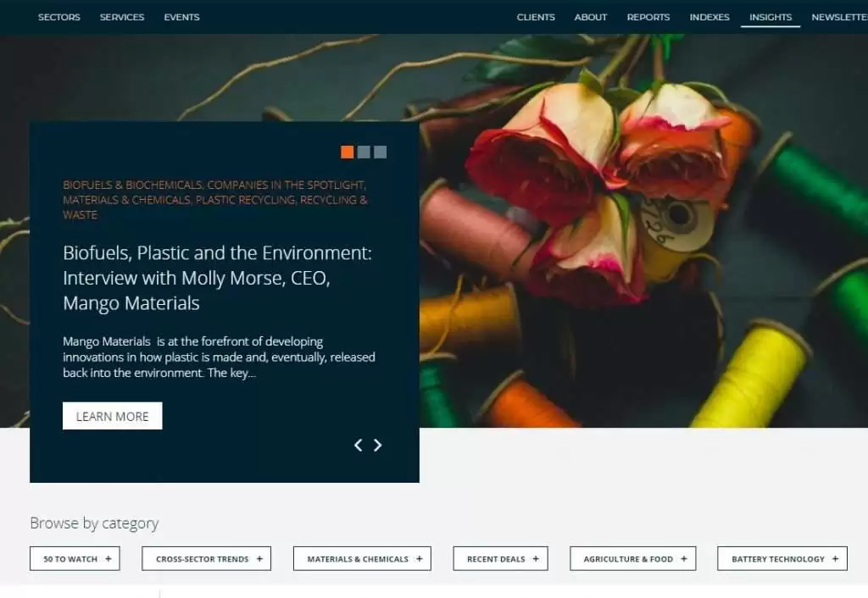Viewport: 868px width, 598px height.
Task: Expand Materials & Chemicals category
Action: (362, 559)
